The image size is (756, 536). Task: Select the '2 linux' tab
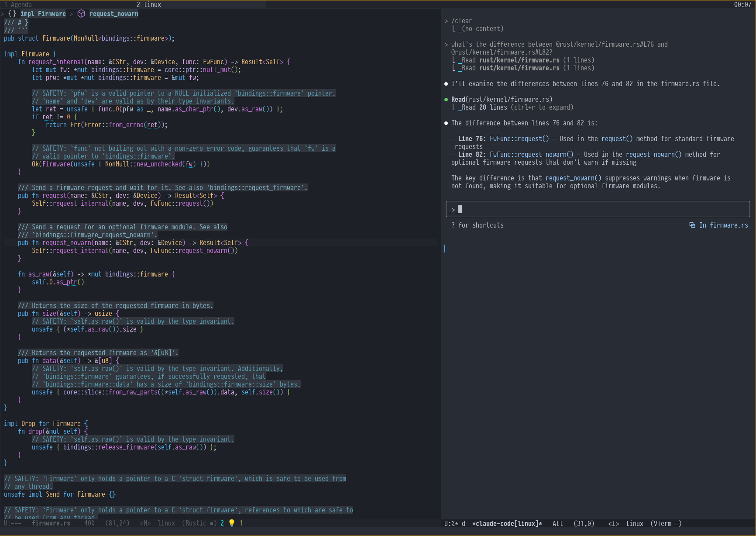point(148,4)
